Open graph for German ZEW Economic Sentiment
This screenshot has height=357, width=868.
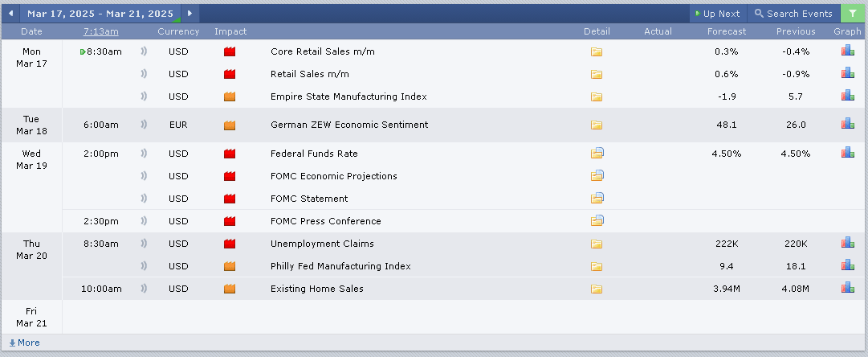[847, 125]
